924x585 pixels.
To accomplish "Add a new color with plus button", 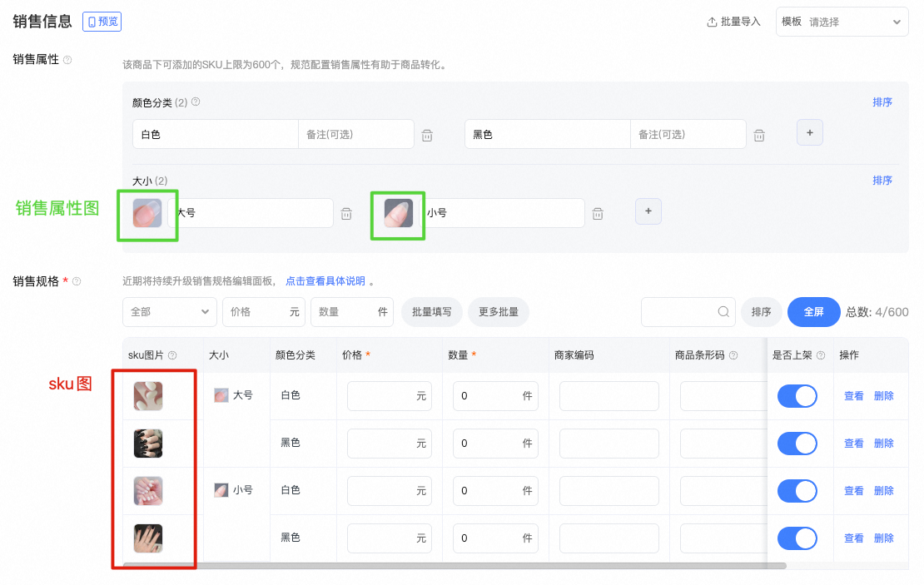I will [x=810, y=132].
